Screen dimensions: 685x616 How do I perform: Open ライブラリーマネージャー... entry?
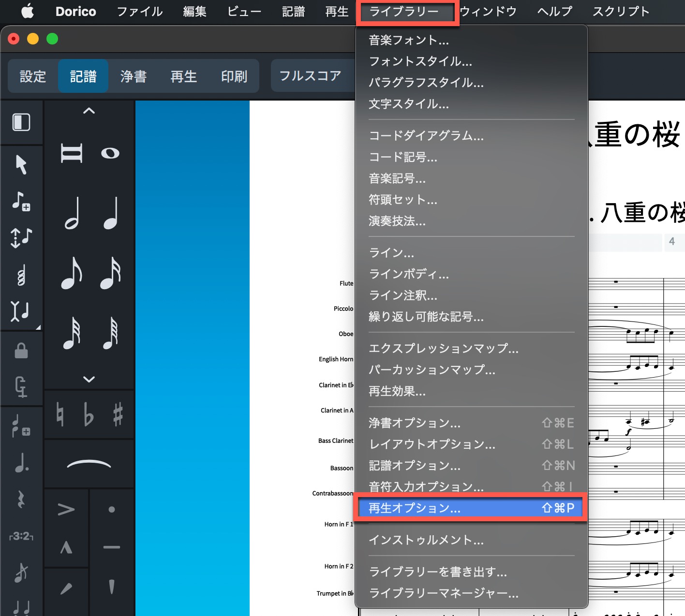(472, 593)
